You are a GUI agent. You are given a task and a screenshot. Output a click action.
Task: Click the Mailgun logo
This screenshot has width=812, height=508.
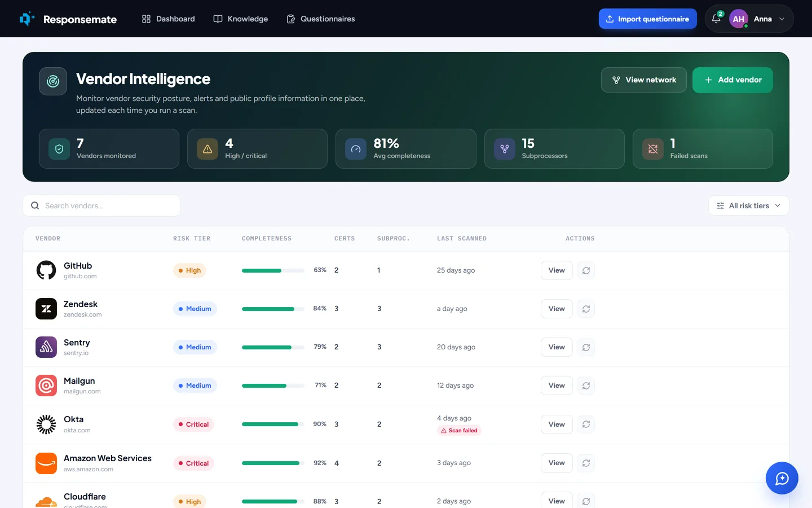46,386
